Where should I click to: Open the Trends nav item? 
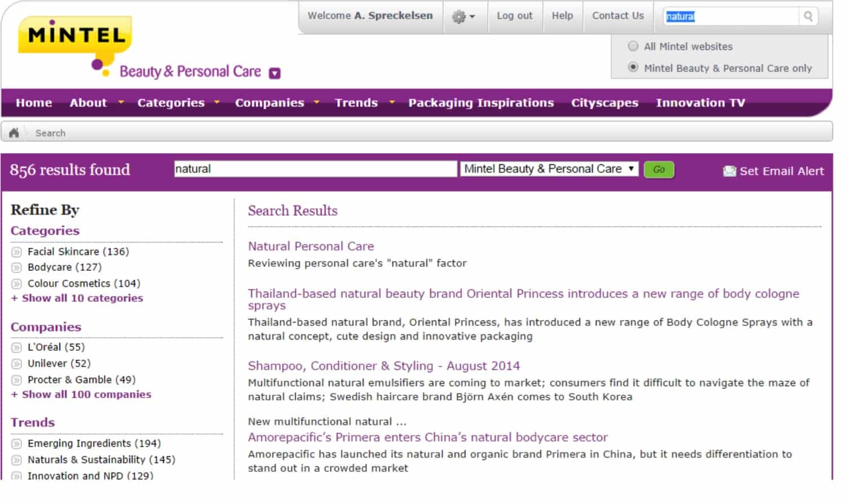point(356,102)
